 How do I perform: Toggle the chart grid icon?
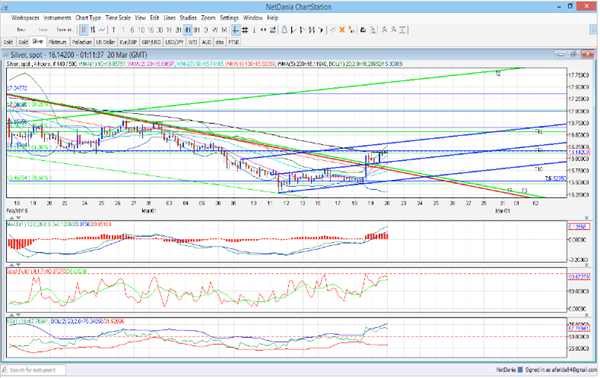click(245, 30)
